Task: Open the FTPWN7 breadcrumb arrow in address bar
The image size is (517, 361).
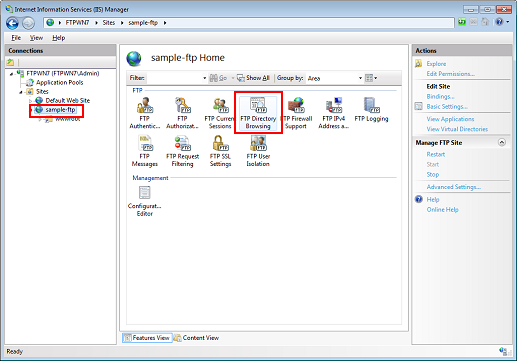Action: point(96,23)
